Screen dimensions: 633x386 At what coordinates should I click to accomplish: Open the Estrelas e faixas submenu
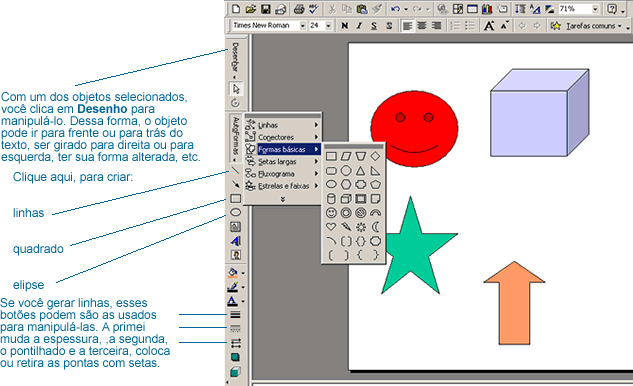coord(283,186)
